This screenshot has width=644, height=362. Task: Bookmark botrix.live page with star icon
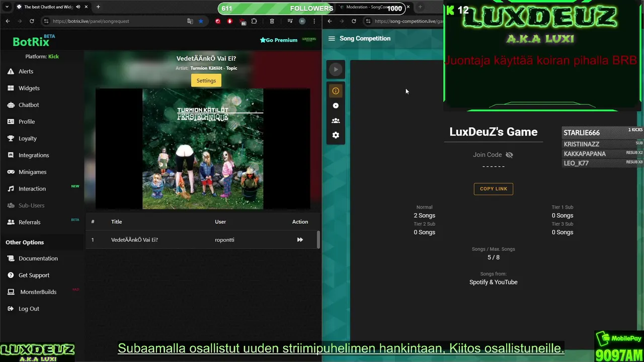[201, 21]
